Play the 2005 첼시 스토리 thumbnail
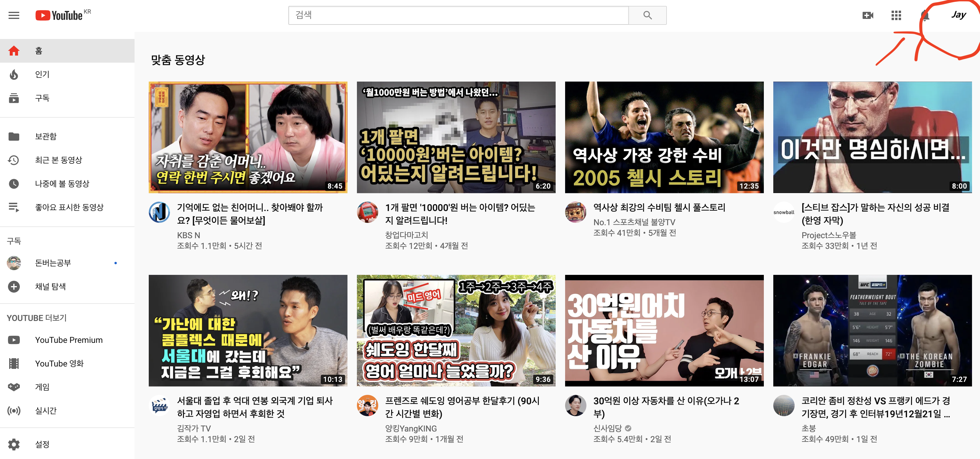980x459 pixels. coord(664,137)
